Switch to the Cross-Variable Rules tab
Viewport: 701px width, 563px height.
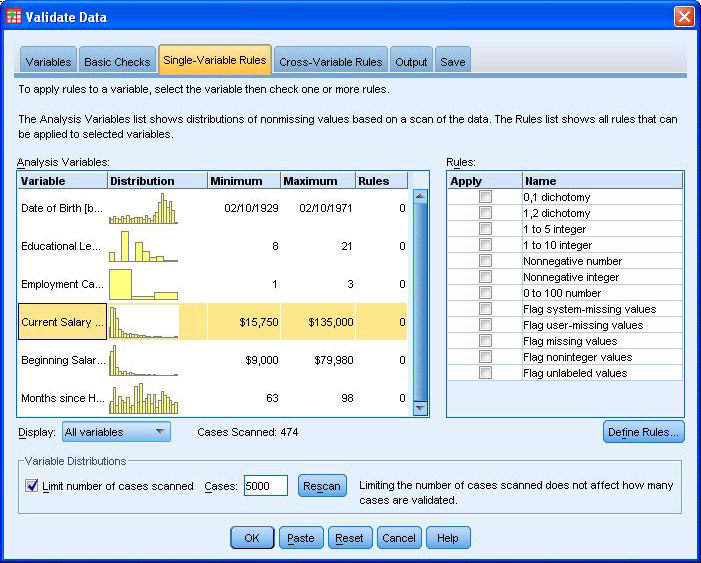tap(330, 62)
